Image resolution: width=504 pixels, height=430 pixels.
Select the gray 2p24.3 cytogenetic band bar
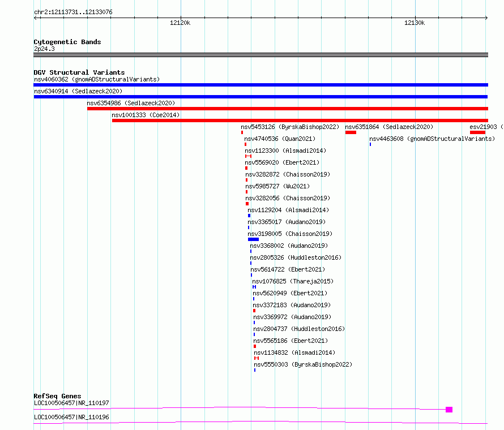coord(260,55)
